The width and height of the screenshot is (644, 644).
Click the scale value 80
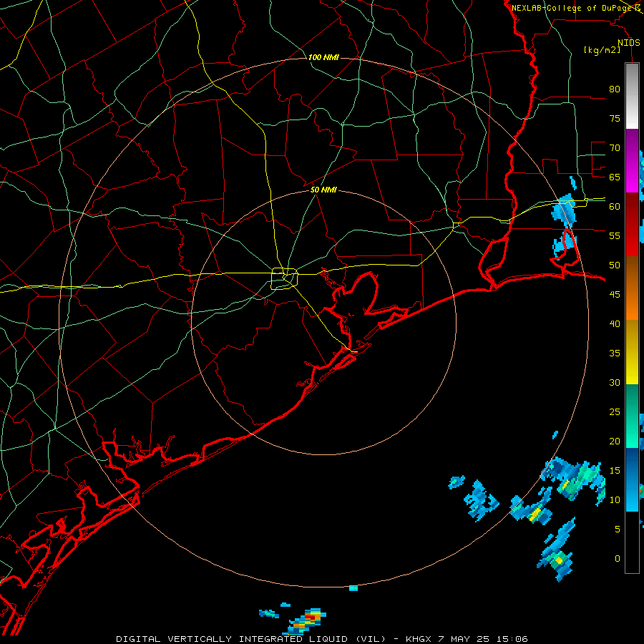click(x=615, y=89)
